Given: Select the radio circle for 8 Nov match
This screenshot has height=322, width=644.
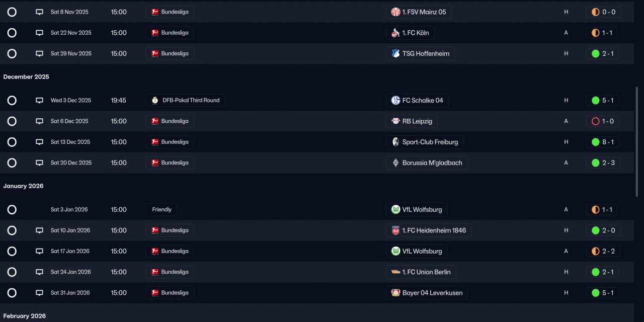Looking at the screenshot, I should pyautogui.click(x=12, y=12).
